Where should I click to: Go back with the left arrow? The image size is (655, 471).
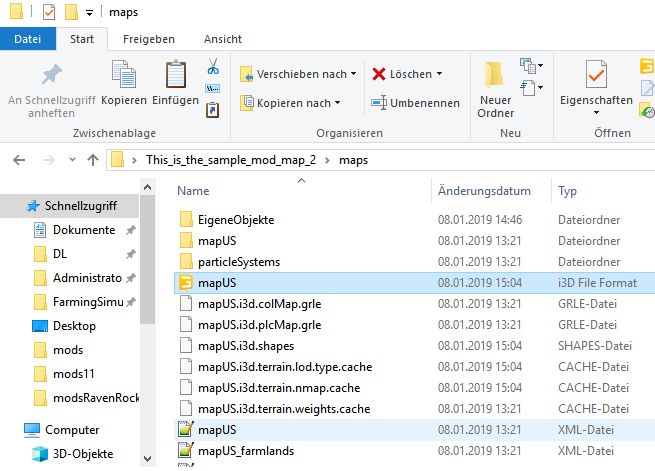point(19,160)
